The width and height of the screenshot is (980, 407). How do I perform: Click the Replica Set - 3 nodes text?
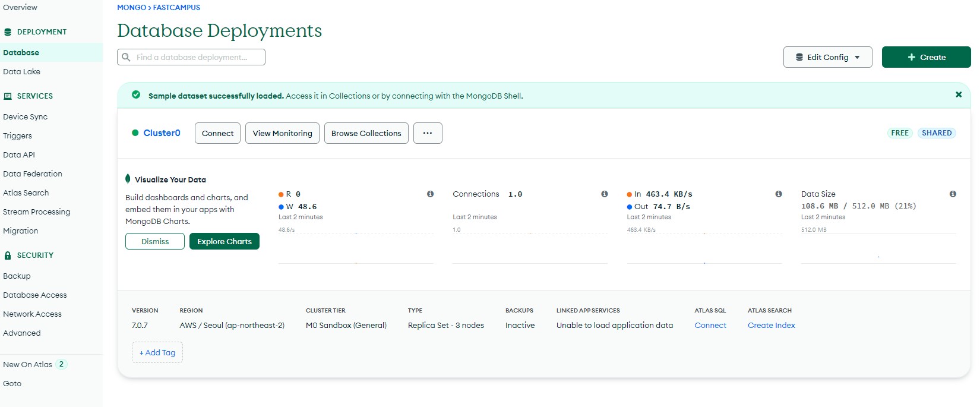(446, 325)
